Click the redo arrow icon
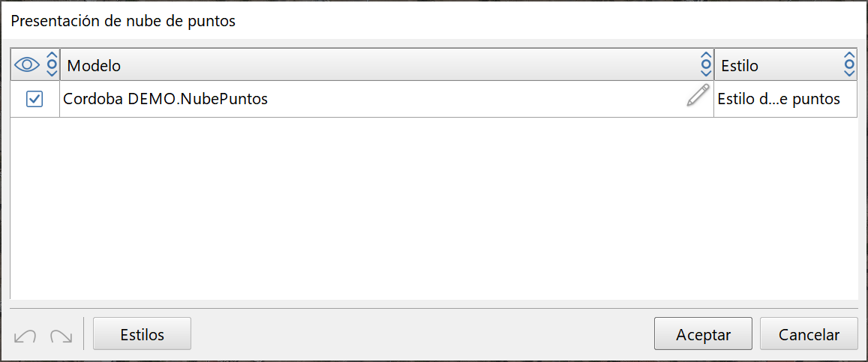This screenshot has height=362, width=868. click(61, 335)
